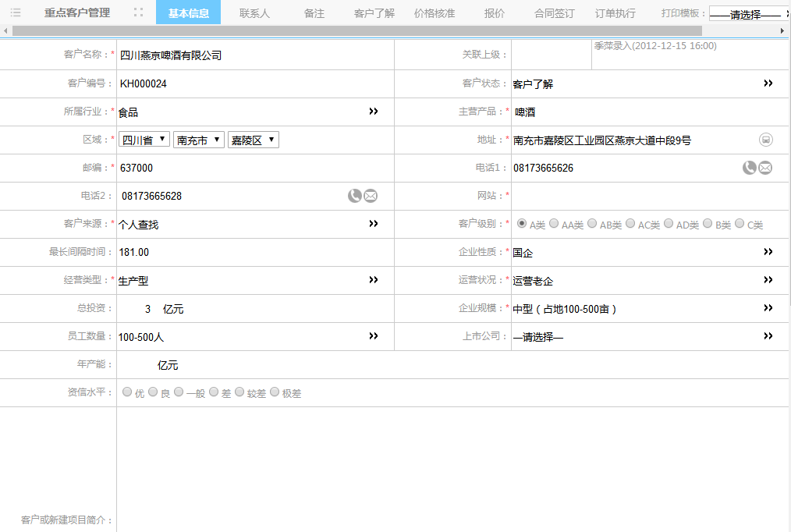
Task: Set 资信水平 to 差
Action: coord(214,392)
